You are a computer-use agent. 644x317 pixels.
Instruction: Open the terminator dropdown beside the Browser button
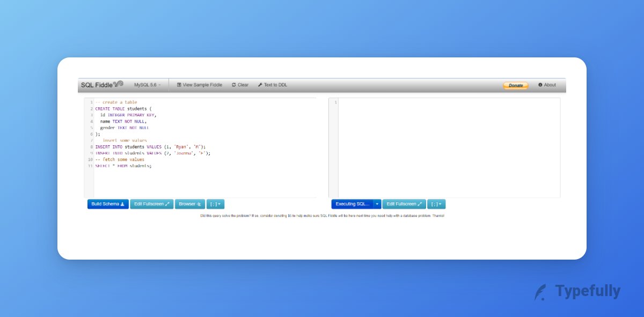tap(216, 204)
